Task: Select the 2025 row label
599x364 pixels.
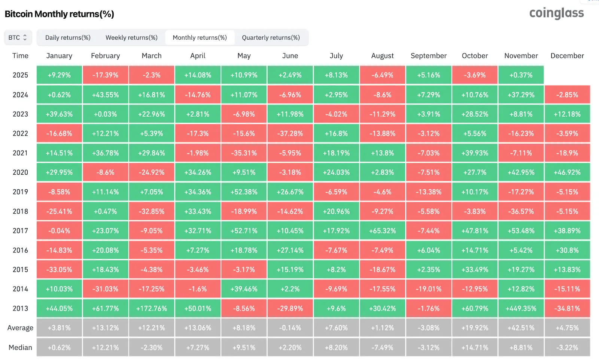Action: point(21,75)
